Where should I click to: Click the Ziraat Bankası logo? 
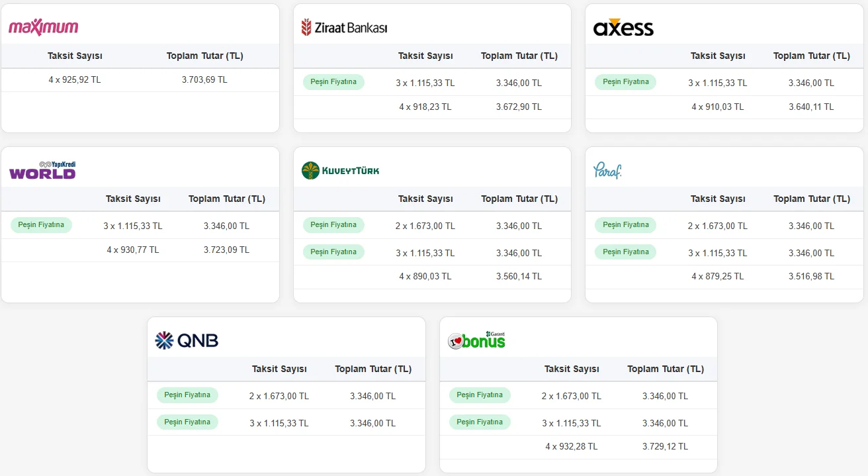tap(344, 27)
